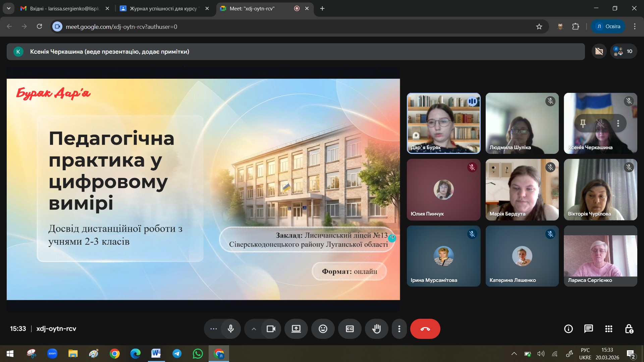Open the emoji reactions button
The image size is (644, 362).
tap(323, 329)
